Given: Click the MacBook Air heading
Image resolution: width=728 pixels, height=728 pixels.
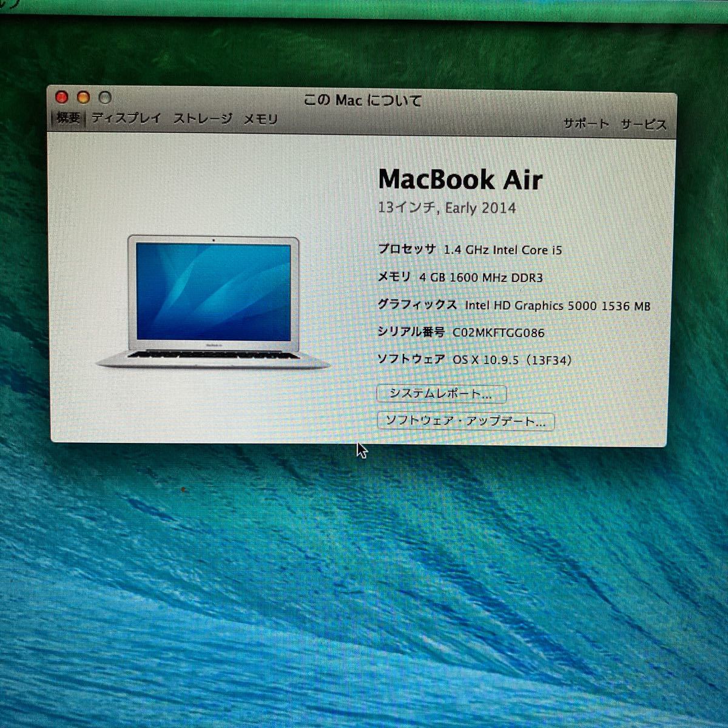Looking at the screenshot, I should [460, 180].
